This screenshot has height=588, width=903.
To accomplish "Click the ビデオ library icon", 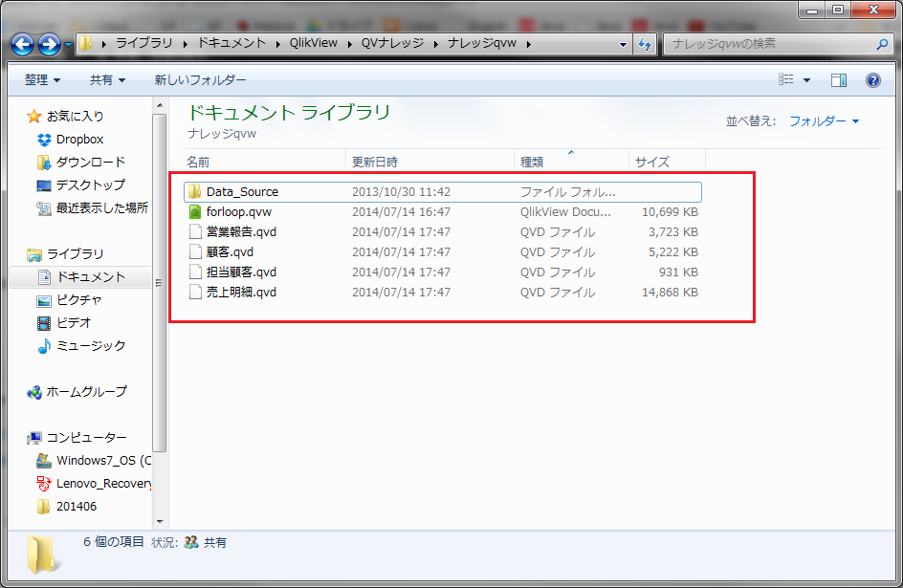I will (44, 323).
